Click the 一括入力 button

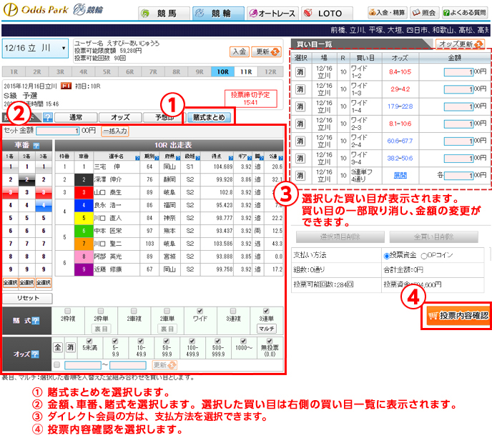click(x=115, y=131)
